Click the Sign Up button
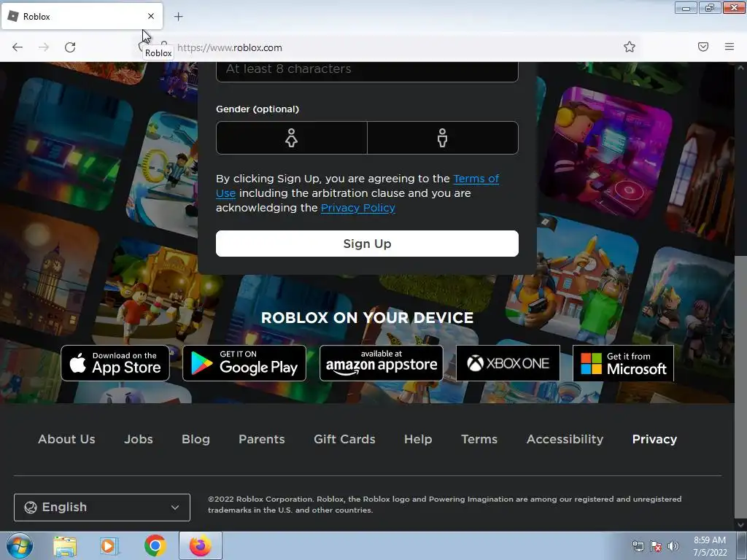747x560 pixels. coord(367,244)
